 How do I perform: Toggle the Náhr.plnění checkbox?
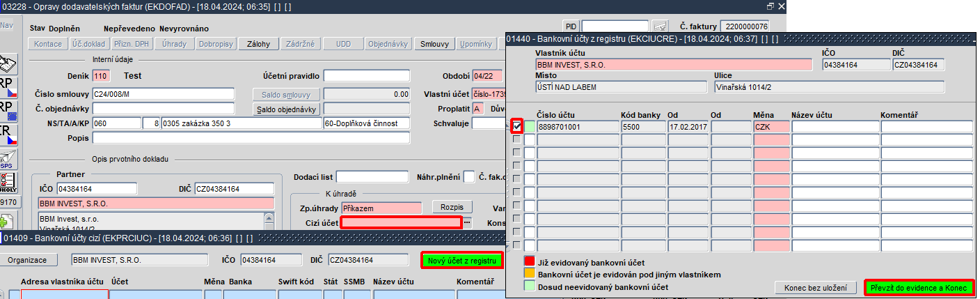(x=469, y=176)
